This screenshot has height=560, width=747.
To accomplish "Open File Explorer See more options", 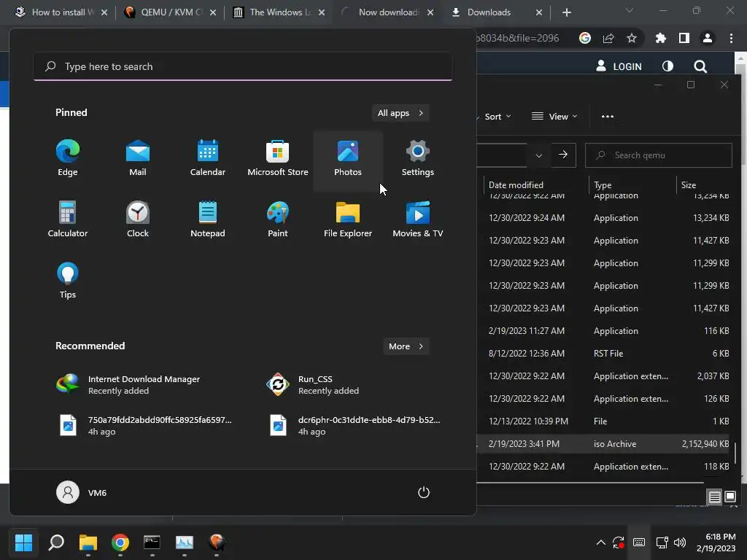I will [608, 116].
